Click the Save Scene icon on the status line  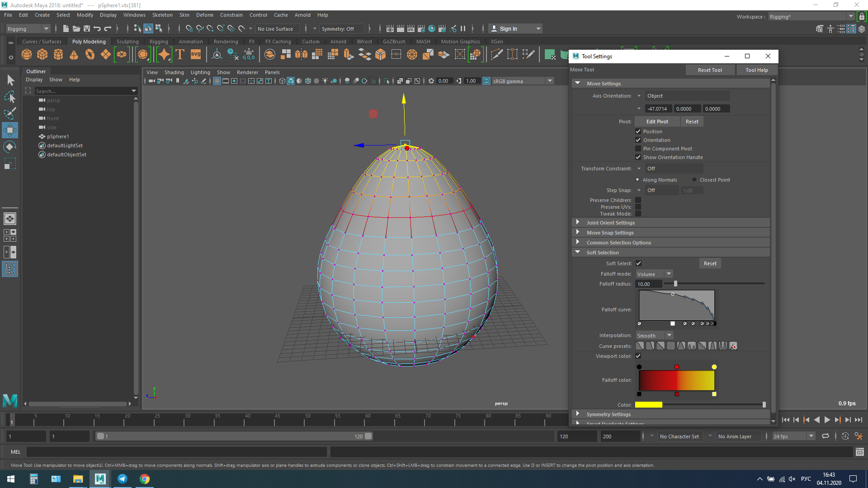(x=87, y=28)
